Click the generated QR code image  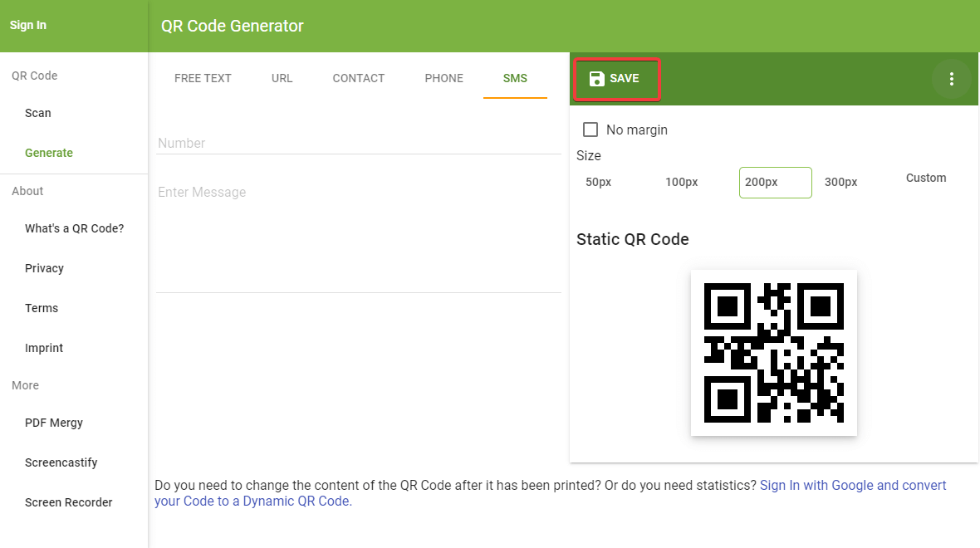coord(773,352)
